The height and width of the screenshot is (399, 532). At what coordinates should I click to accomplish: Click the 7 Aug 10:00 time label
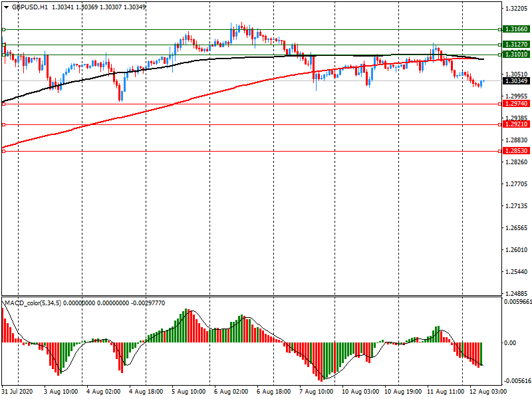pyautogui.click(x=317, y=392)
